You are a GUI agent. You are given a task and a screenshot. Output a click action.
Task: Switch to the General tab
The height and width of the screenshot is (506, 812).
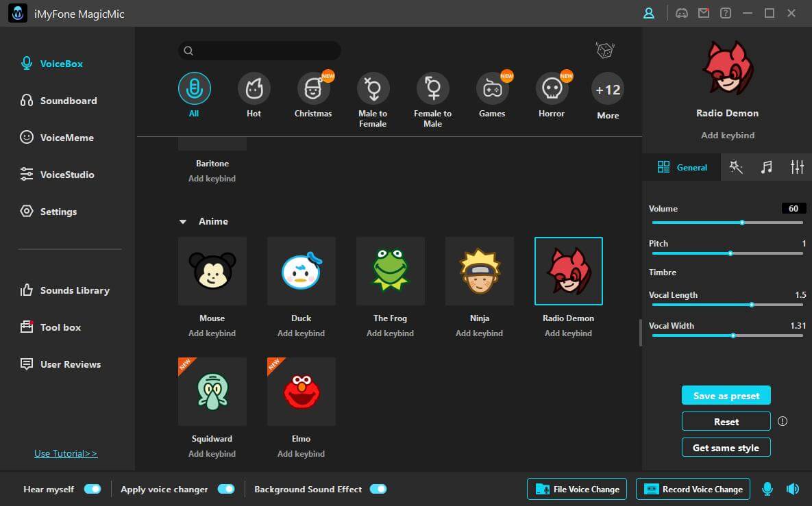pos(682,167)
